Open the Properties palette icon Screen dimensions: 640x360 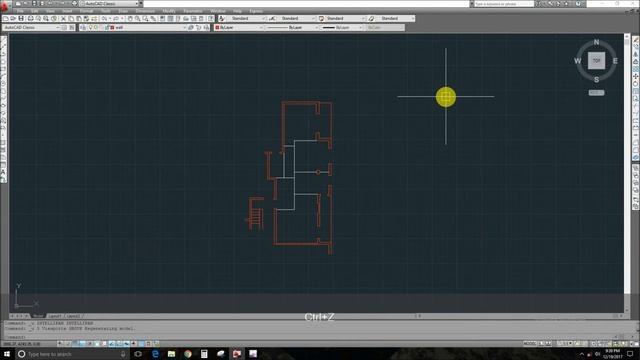pos(162,19)
